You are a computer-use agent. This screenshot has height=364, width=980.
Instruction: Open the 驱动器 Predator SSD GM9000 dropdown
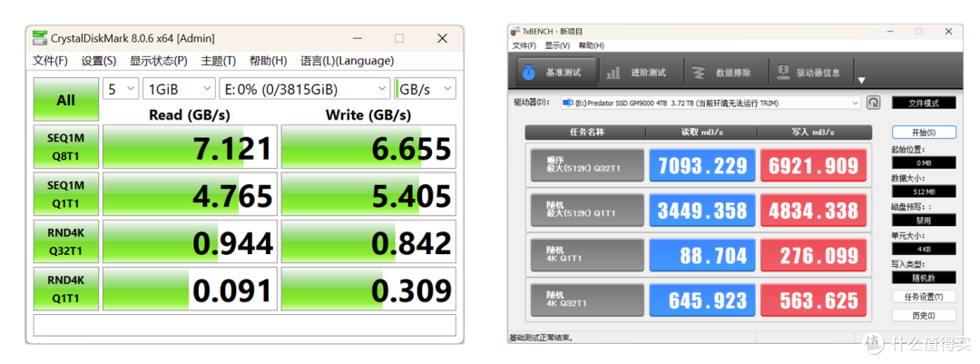711,103
